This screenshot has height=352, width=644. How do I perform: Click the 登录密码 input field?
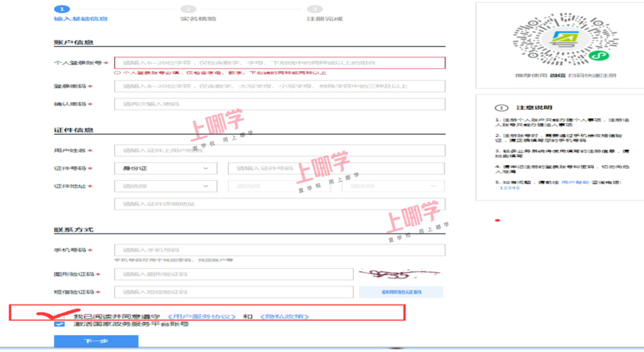[x=279, y=86]
